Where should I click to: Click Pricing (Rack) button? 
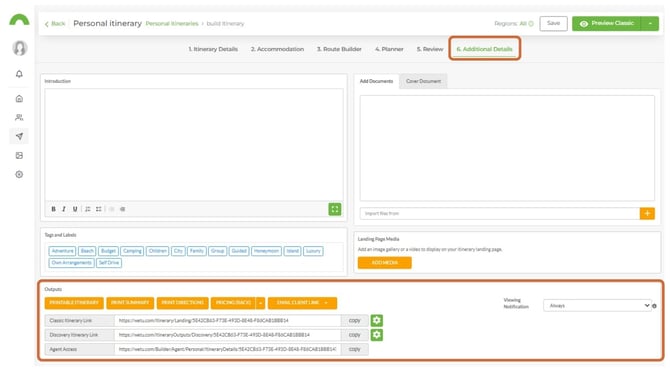[x=233, y=303]
